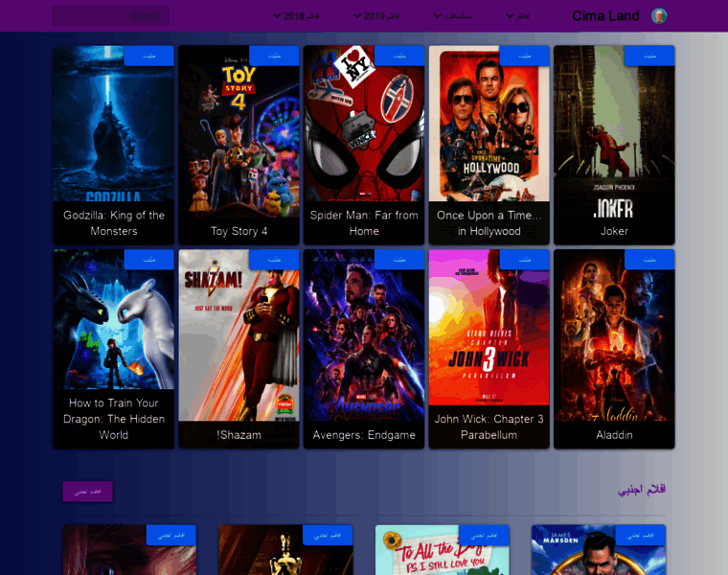The image size is (728, 575).
Task: Click افلام اجنبي badge on To All the Boys card
Action: pyautogui.click(x=484, y=536)
